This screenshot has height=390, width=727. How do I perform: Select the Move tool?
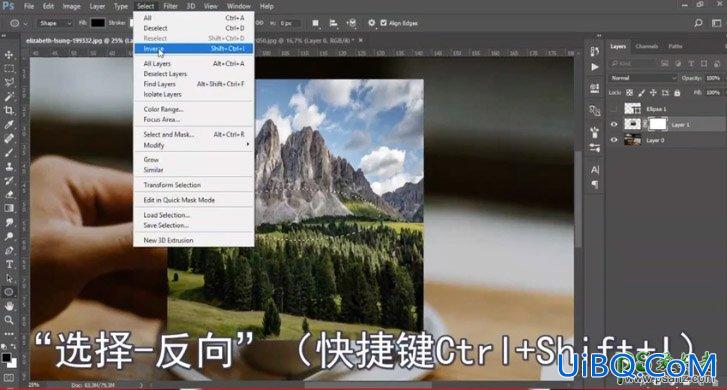[x=9, y=55]
